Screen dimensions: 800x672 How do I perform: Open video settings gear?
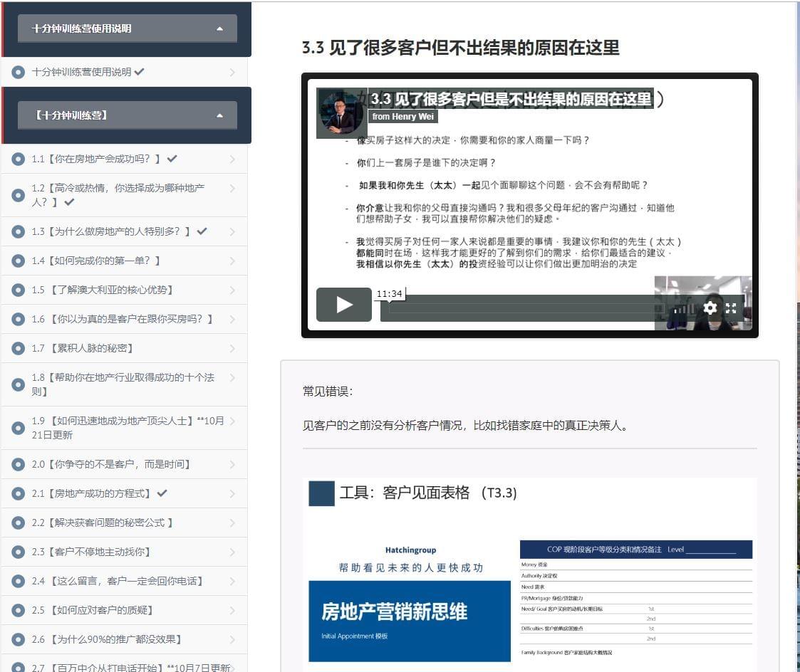(x=710, y=308)
